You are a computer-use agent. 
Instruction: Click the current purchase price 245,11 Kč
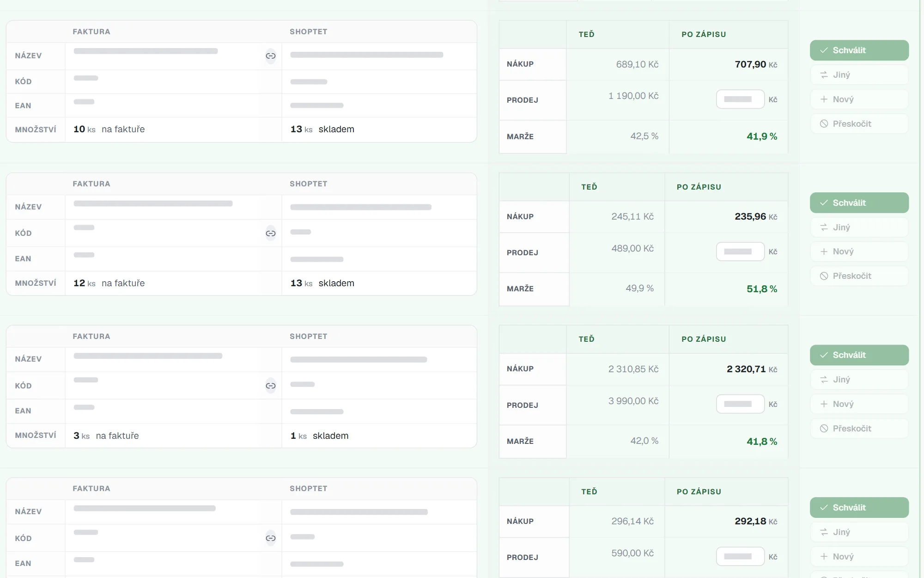[632, 216]
